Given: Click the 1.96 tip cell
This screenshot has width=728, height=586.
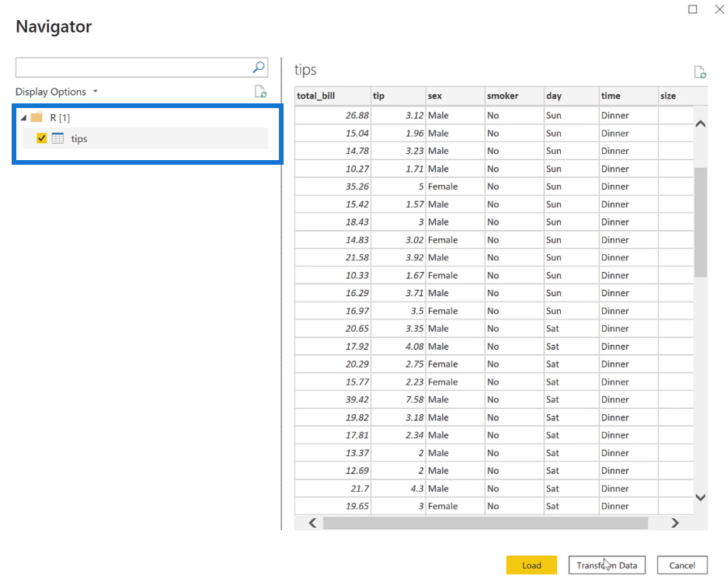Looking at the screenshot, I should pos(399,133).
